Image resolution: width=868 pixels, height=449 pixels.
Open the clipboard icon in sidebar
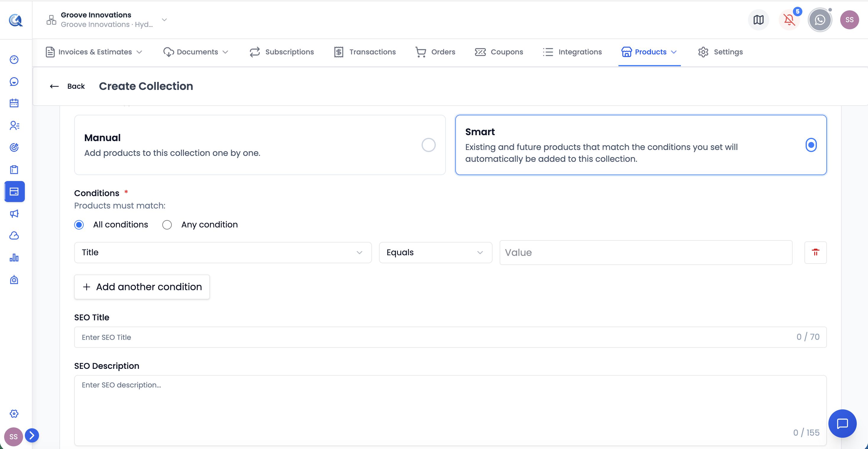point(14,169)
